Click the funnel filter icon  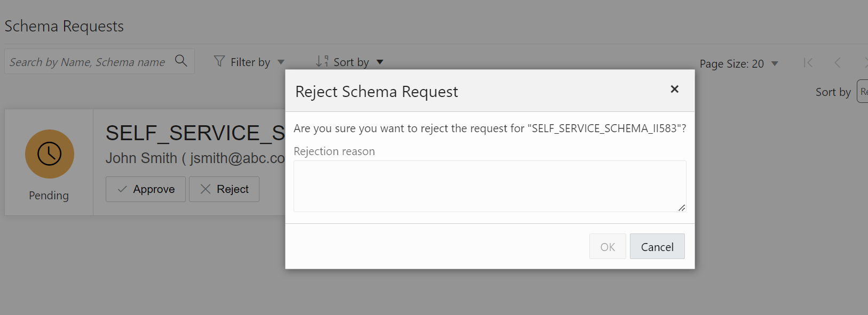219,61
